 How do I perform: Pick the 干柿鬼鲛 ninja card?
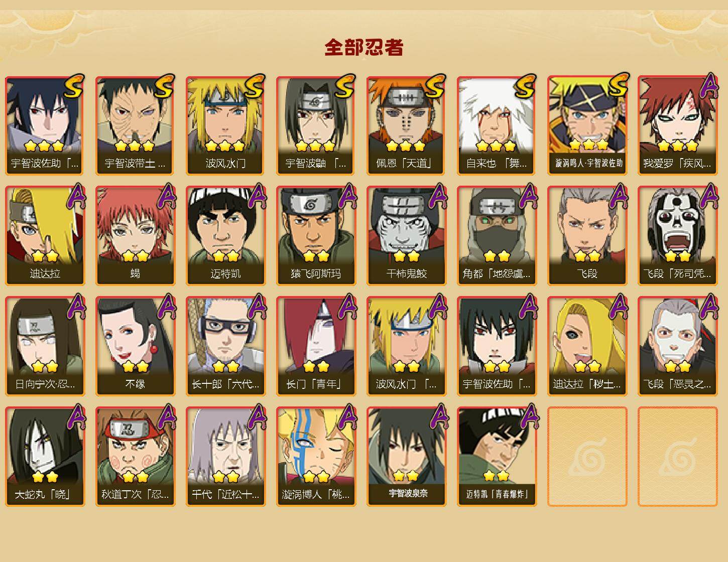point(406,236)
